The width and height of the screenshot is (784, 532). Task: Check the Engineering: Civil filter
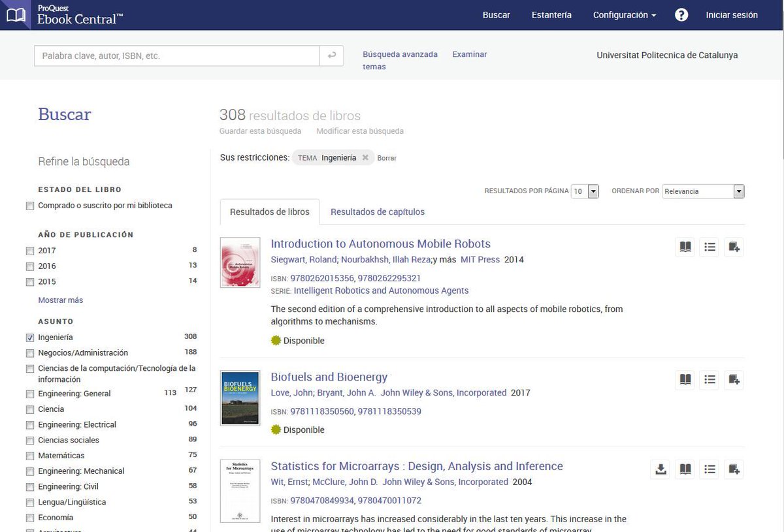point(29,487)
